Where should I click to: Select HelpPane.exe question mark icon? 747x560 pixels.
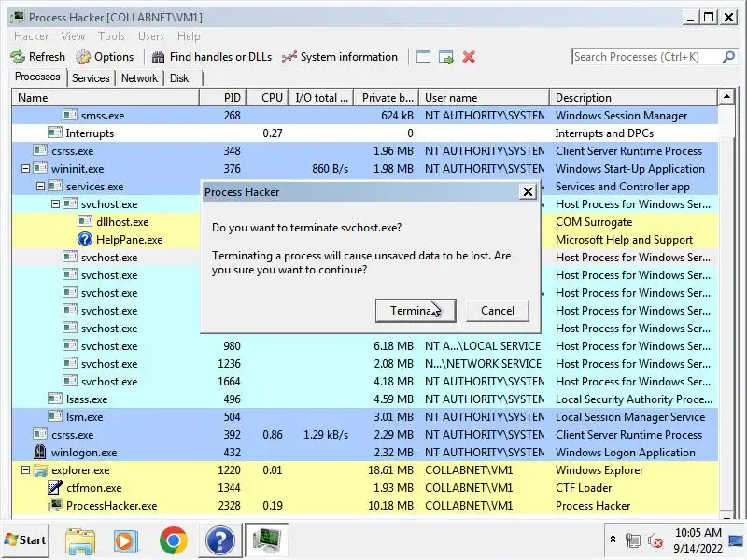tap(84, 240)
